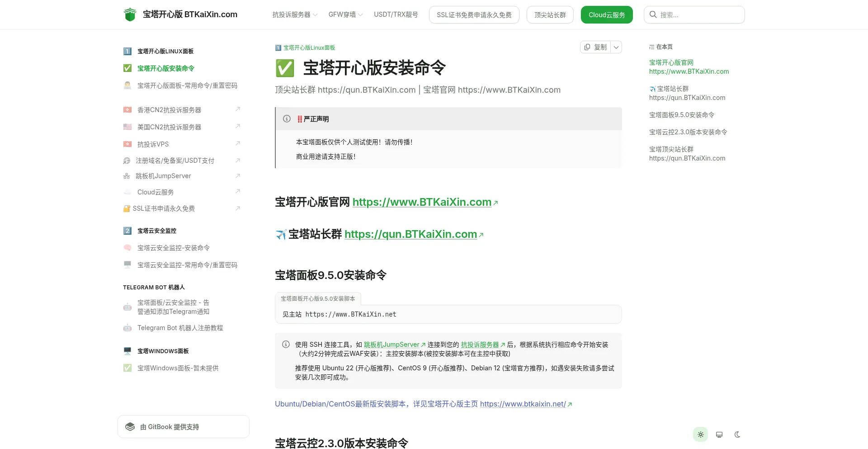868x449 pixels.
Task: Open 抗投诉VPS sidebar link
Action: click(153, 144)
